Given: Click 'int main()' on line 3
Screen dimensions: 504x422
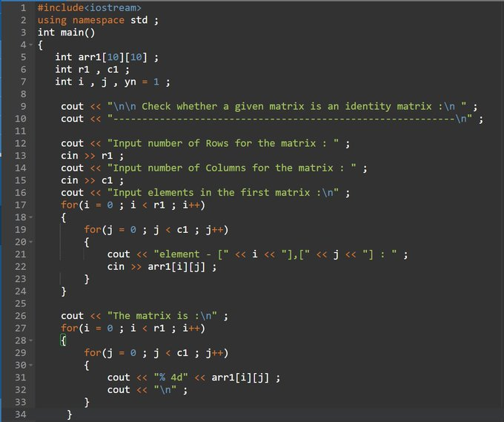Looking at the screenshot, I should click(x=66, y=33).
